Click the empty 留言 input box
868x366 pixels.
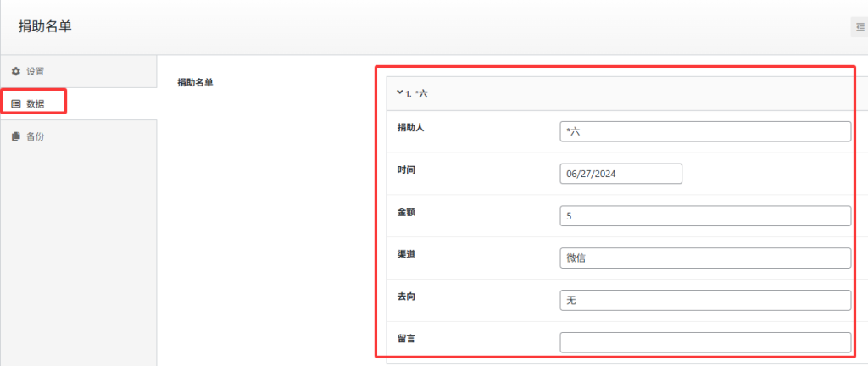704,342
